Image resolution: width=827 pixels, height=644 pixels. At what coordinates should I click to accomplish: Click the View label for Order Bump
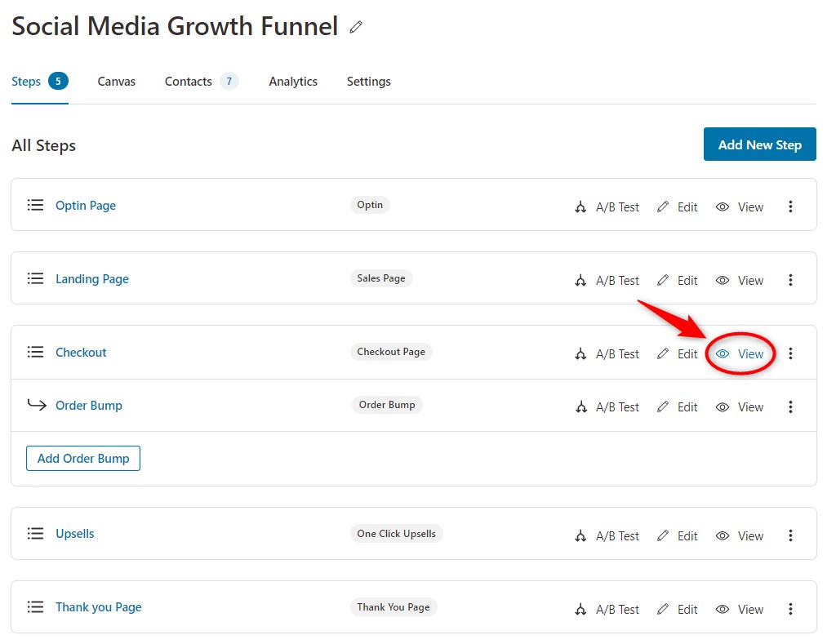750,406
